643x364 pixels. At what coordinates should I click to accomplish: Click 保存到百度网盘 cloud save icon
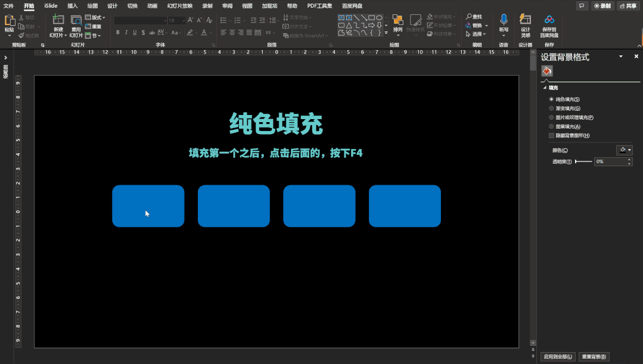pyautogui.click(x=549, y=20)
